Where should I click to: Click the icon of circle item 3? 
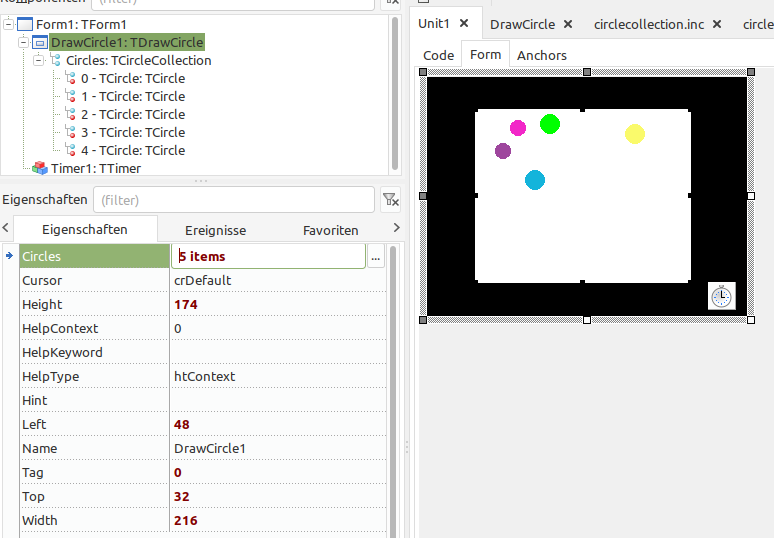pos(70,132)
